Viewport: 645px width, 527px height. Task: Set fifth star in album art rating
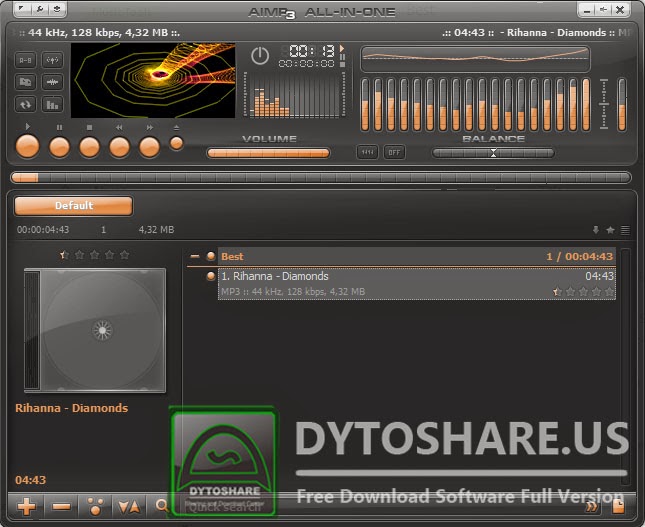pos(124,255)
